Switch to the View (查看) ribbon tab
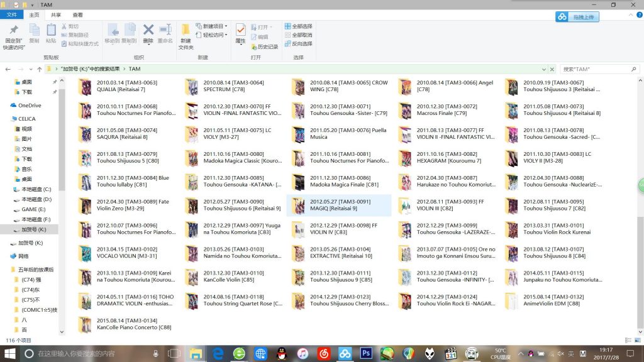 [77, 15]
